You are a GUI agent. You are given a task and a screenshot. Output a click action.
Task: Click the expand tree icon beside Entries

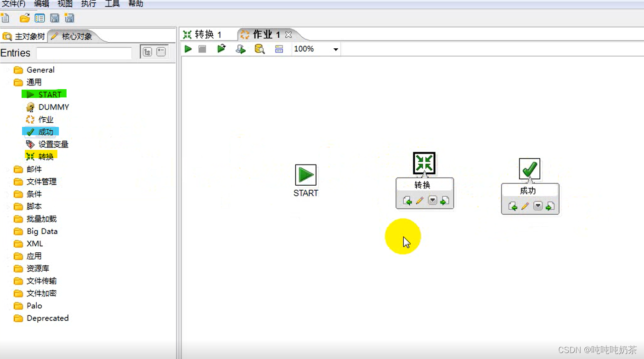[147, 52]
